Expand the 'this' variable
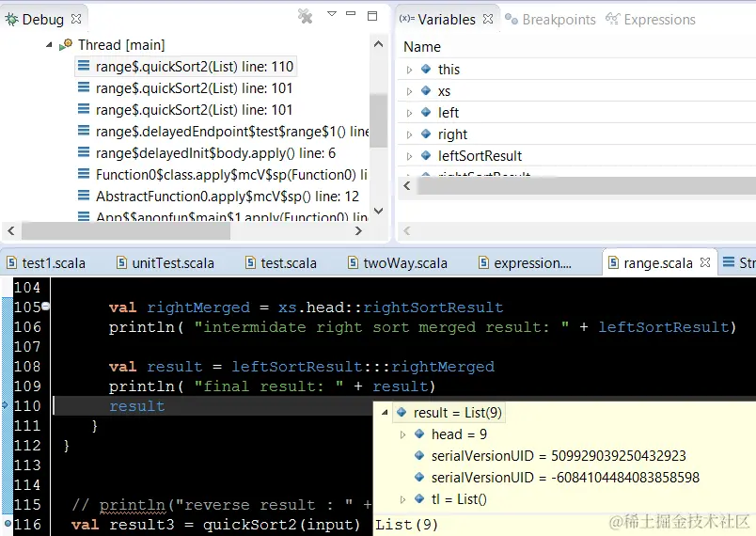 409,70
